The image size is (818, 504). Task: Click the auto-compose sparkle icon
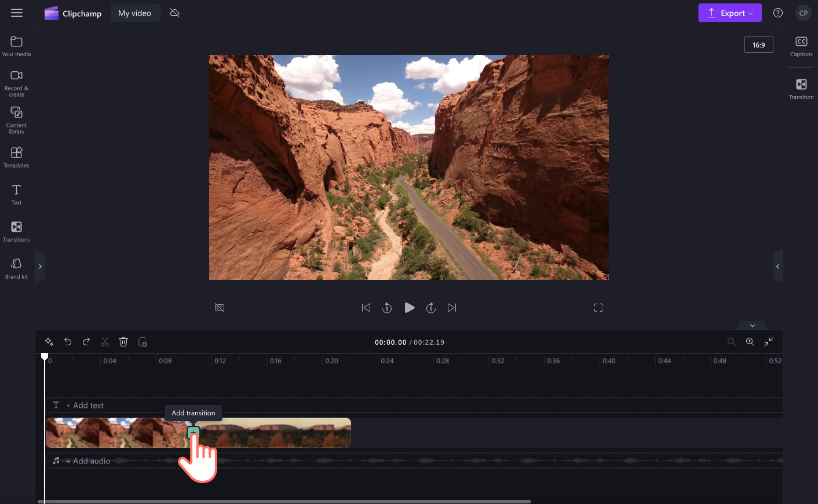[x=49, y=342]
